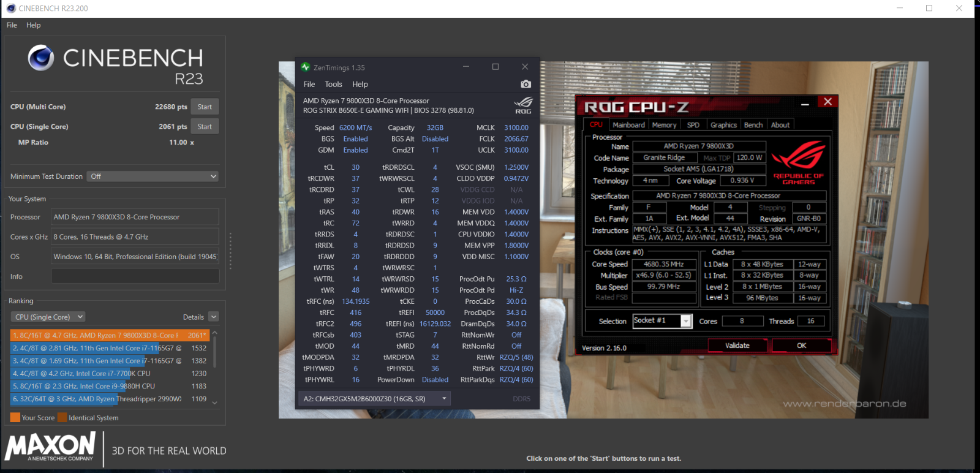Viewport: 980px width, 473px height.
Task: Switch to CPU-Z Mainboard tab
Action: pyautogui.click(x=629, y=125)
